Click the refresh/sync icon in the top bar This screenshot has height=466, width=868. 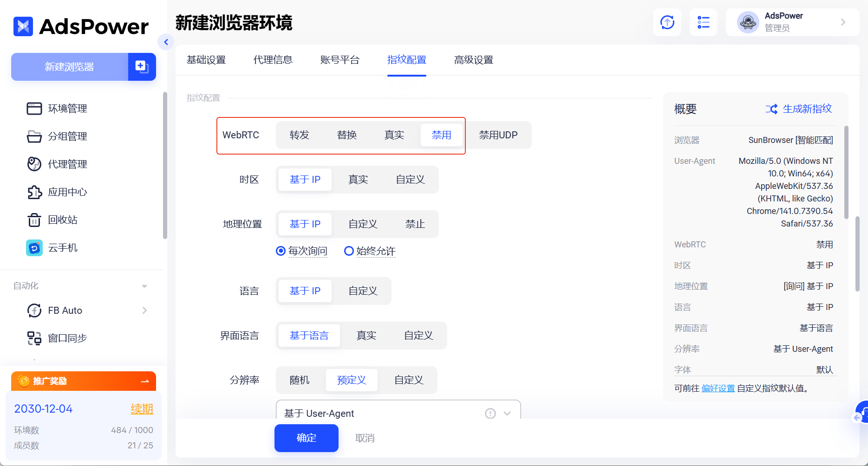pyautogui.click(x=667, y=22)
